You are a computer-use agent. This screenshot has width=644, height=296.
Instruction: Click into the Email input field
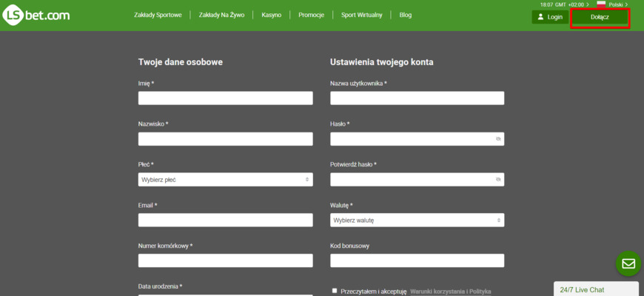(226, 220)
